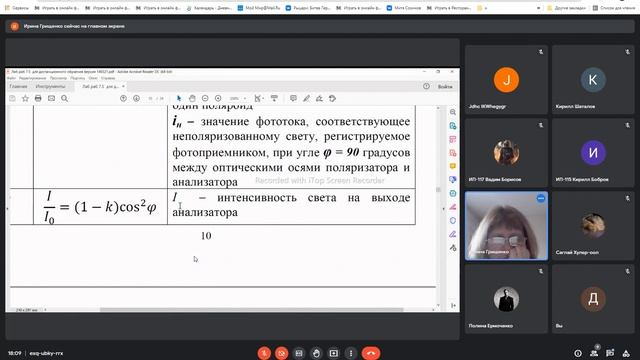Screen dimensions: 640x360
Task: Add a comment with speech bubble icon
Action: tap(293, 98)
